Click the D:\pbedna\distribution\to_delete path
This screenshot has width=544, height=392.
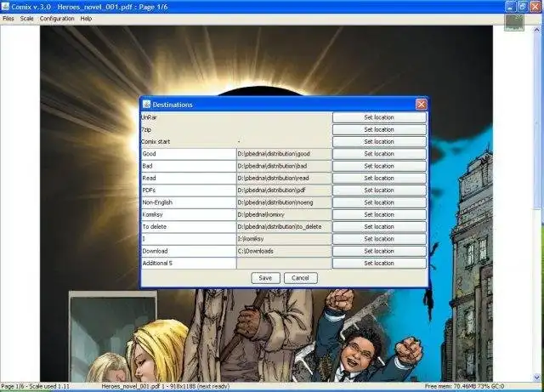[284, 227]
